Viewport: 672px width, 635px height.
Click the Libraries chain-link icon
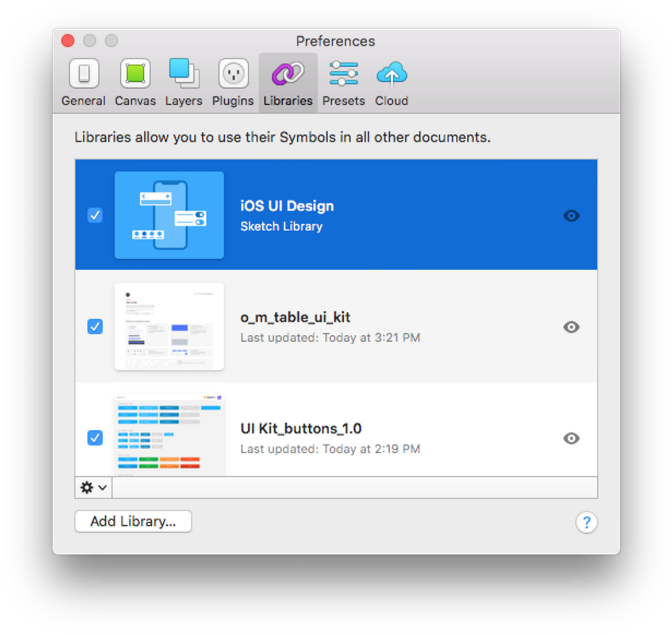click(x=287, y=74)
